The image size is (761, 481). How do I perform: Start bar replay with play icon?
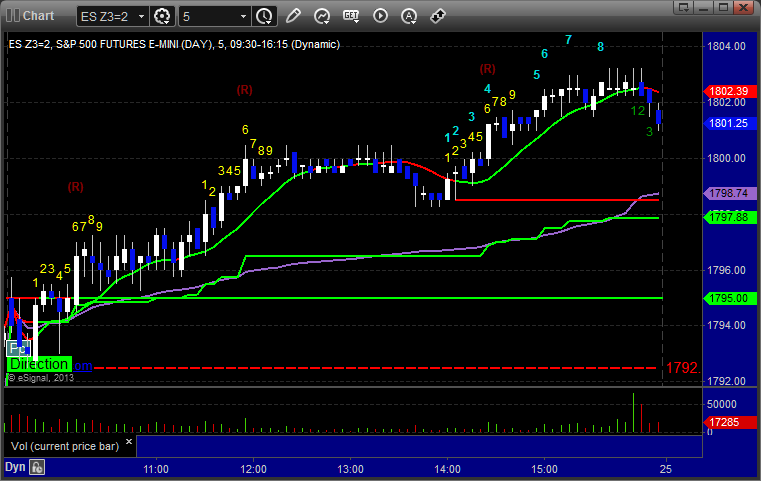coord(380,16)
